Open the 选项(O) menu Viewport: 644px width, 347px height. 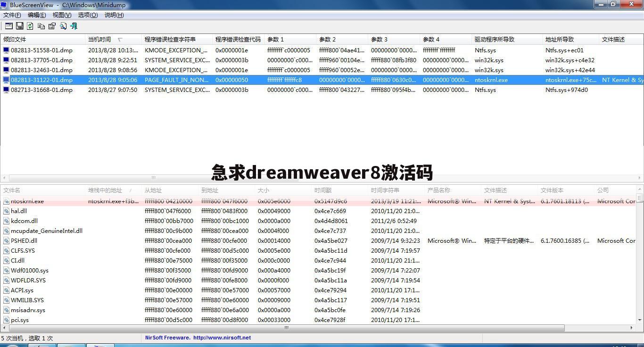(x=88, y=15)
